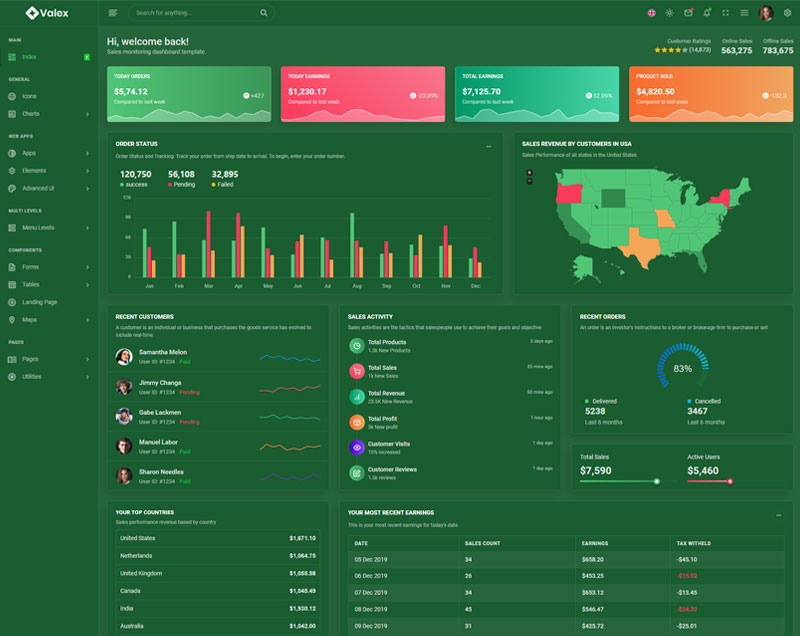Screen dimensions: 800x636
Task: Toggle the sidebar with hamburger icon
Action: [x=112, y=13]
